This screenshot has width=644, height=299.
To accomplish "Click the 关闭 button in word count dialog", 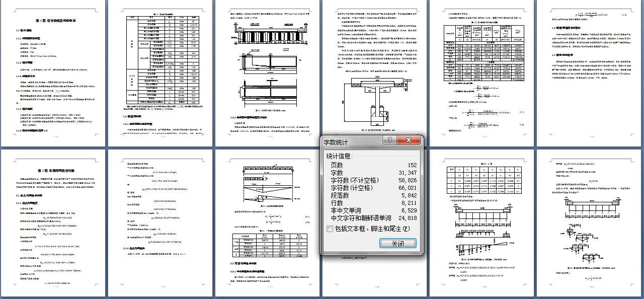I will 397,243.
